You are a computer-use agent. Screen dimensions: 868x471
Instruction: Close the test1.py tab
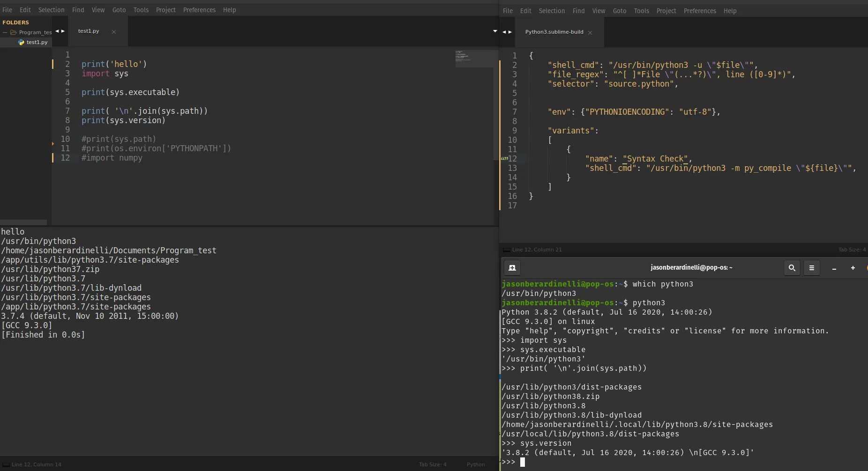click(x=114, y=31)
